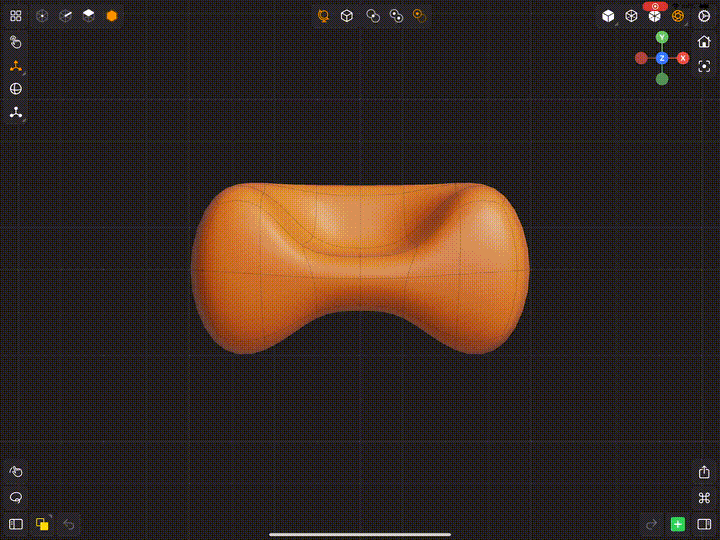Snap view to the green Y axis
This screenshot has width=720, height=540.
pos(662,37)
